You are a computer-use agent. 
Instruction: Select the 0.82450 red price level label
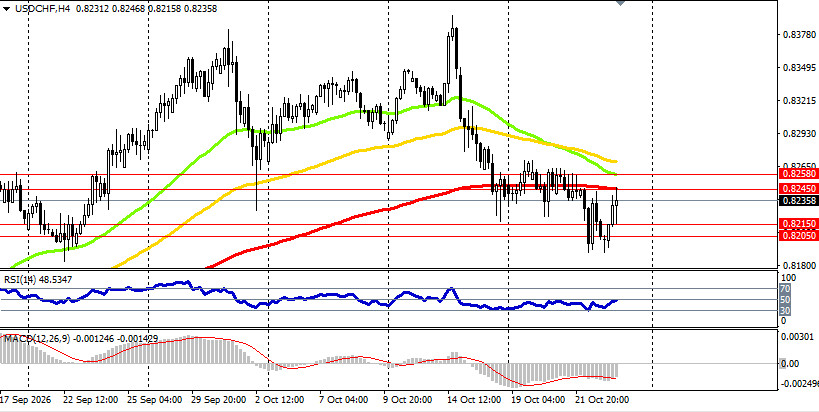(797, 188)
